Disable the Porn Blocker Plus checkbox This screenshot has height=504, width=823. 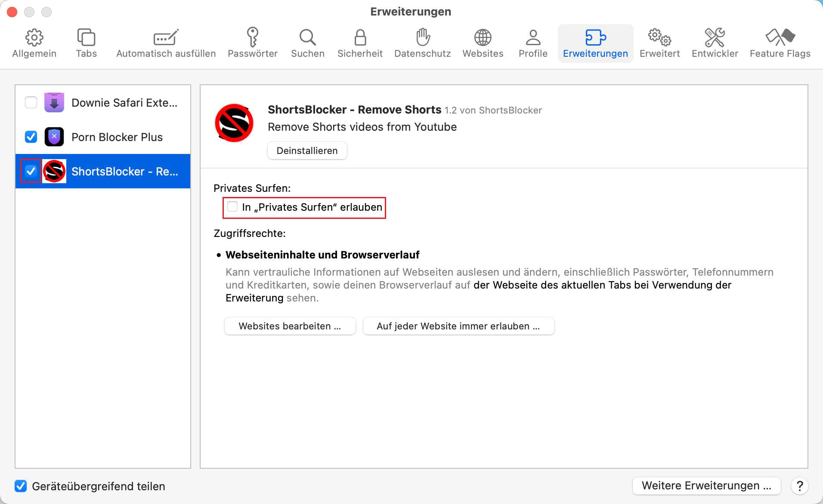pyautogui.click(x=31, y=137)
